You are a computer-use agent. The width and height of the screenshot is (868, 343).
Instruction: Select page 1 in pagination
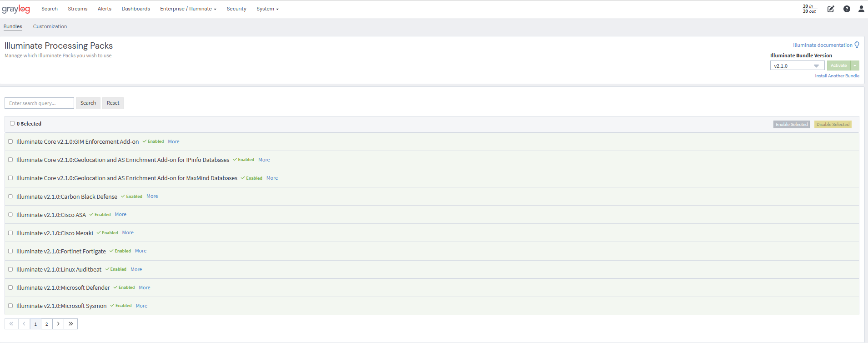35,324
